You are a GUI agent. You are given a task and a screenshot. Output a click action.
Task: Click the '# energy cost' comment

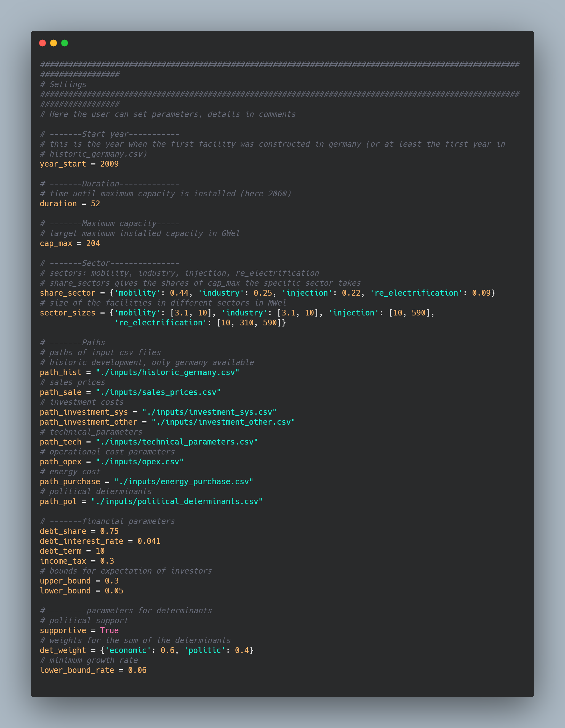point(70,472)
